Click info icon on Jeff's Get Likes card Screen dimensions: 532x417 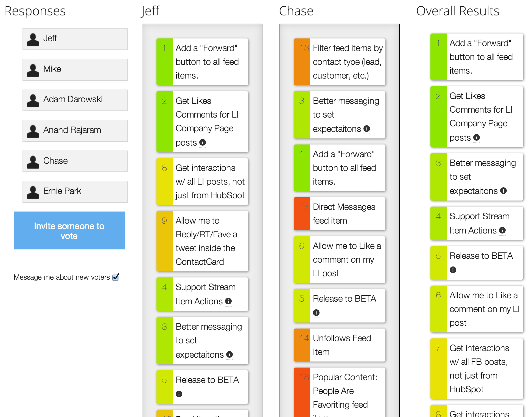tap(203, 142)
